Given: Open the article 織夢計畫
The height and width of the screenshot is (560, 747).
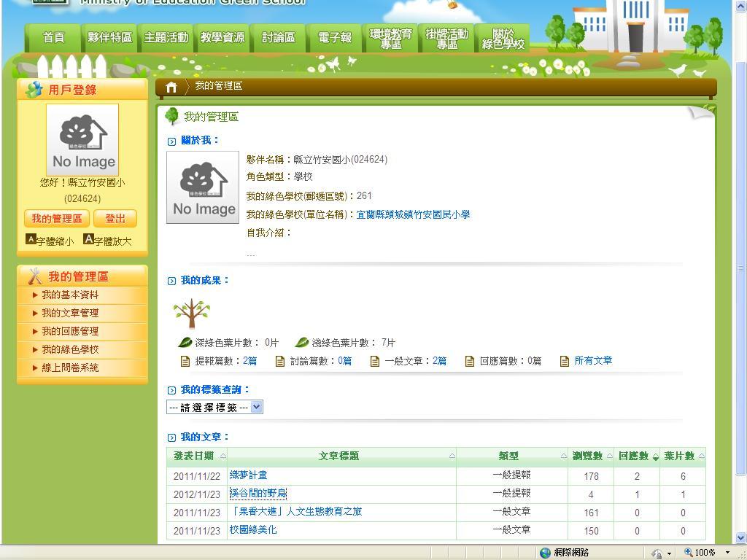Looking at the screenshot, I should coord(249,475).
